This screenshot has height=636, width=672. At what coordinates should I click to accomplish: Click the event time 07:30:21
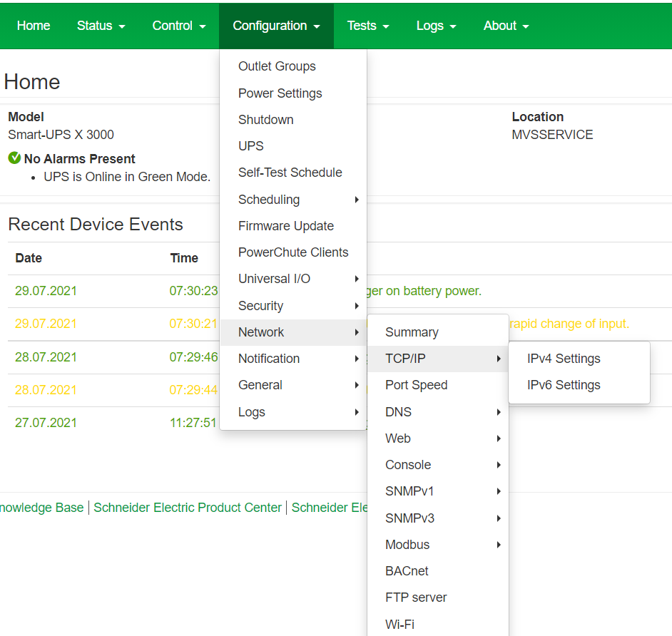pyautogui.click(x=193, y=324)
